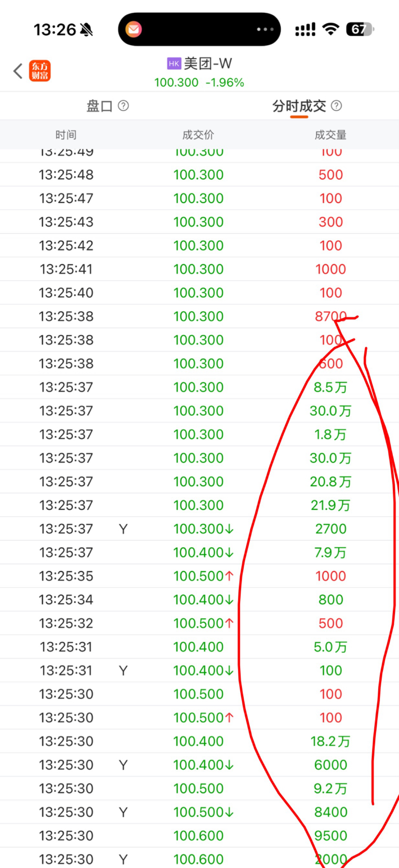Tap the 13:25:34 time cell
Viewport: 399px width, 868px height.
66,600
